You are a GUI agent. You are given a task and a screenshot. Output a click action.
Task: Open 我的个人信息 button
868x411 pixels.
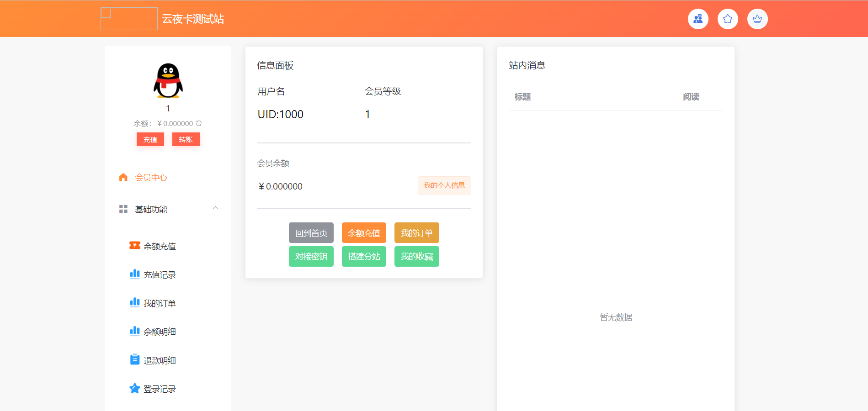coord(444,185)
